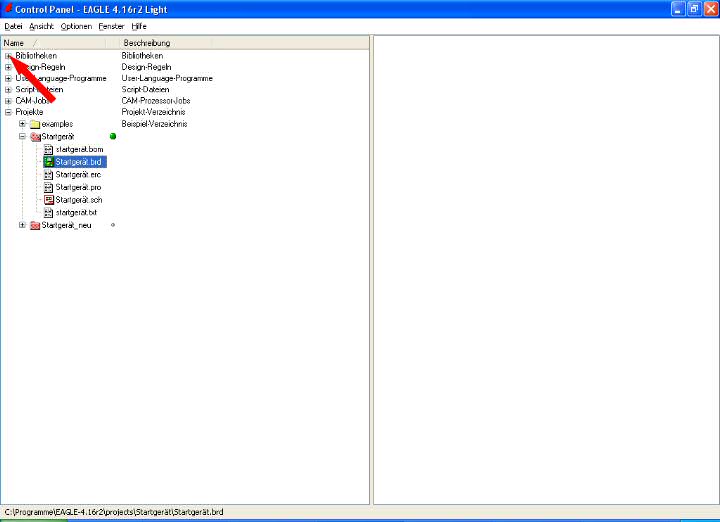Viewport: 720px width, 522px height.
Task: Click the Startgerät.pro file icon
Action: 48,187
